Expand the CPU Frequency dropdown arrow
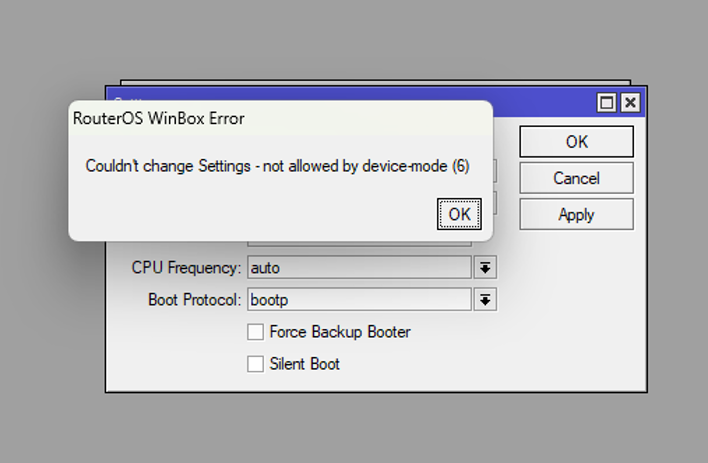This screenshot has height=463, width=708. tap(485, 268)
